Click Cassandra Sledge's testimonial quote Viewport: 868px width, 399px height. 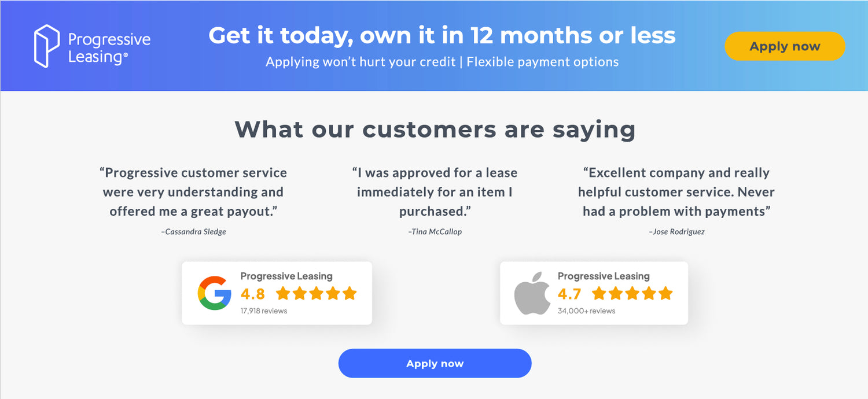194,192
